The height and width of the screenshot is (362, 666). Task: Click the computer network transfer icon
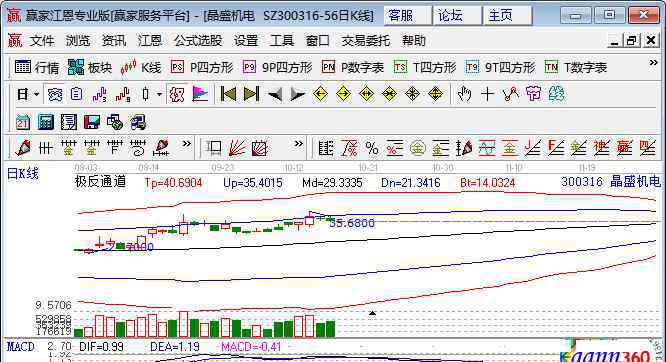click(x=138, y=122)
